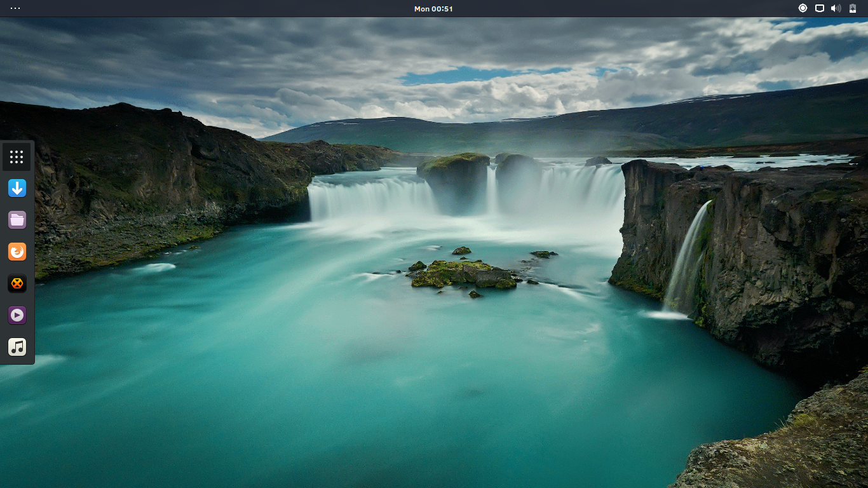The image size is (868, 488).
Task: Open Activities via the three dots
Action: pyautogui.click(x=15, y=8)
